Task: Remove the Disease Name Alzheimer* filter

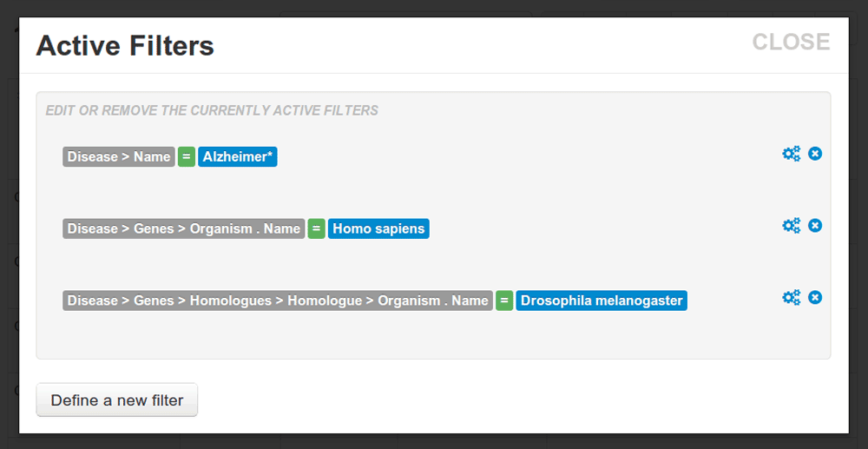Action: click(815, 154)
